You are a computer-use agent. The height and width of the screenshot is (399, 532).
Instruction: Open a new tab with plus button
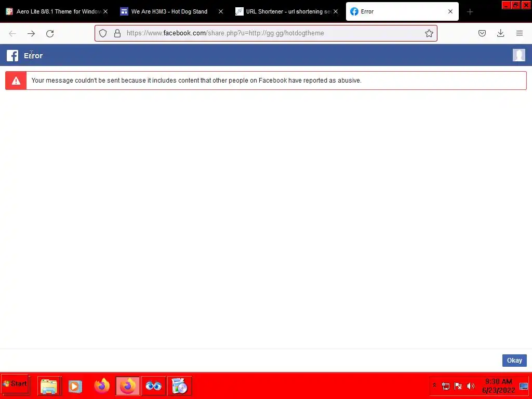click(x=470, y=12)
